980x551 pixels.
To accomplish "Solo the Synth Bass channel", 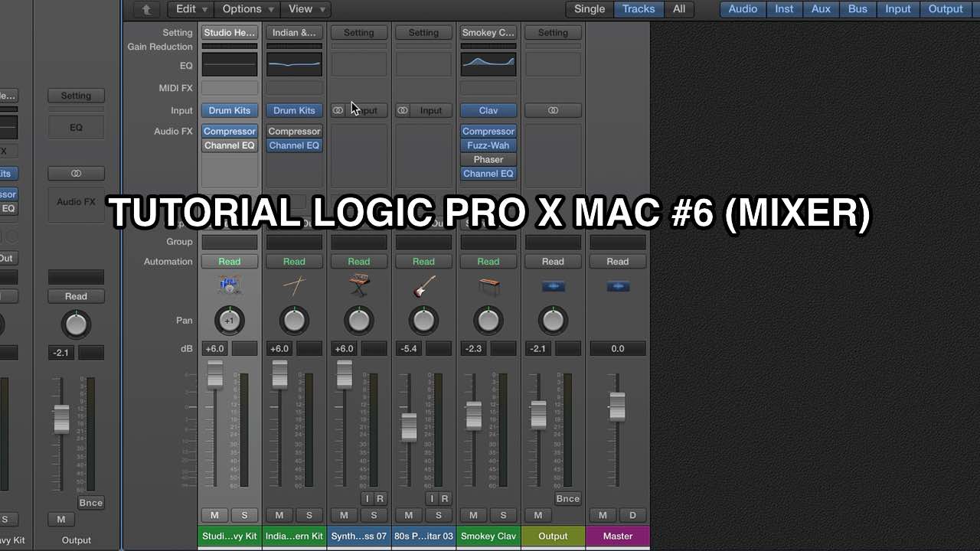I will click(374, 515).
